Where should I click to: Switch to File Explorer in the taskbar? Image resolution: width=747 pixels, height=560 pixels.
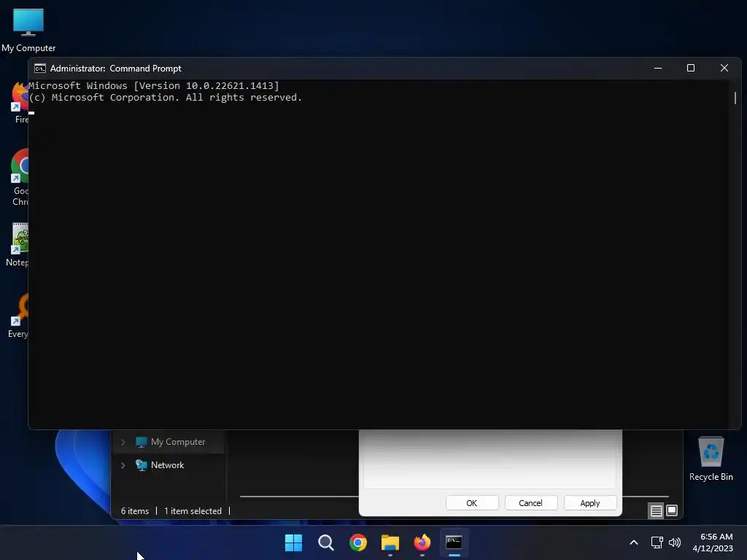coord(390,542)
